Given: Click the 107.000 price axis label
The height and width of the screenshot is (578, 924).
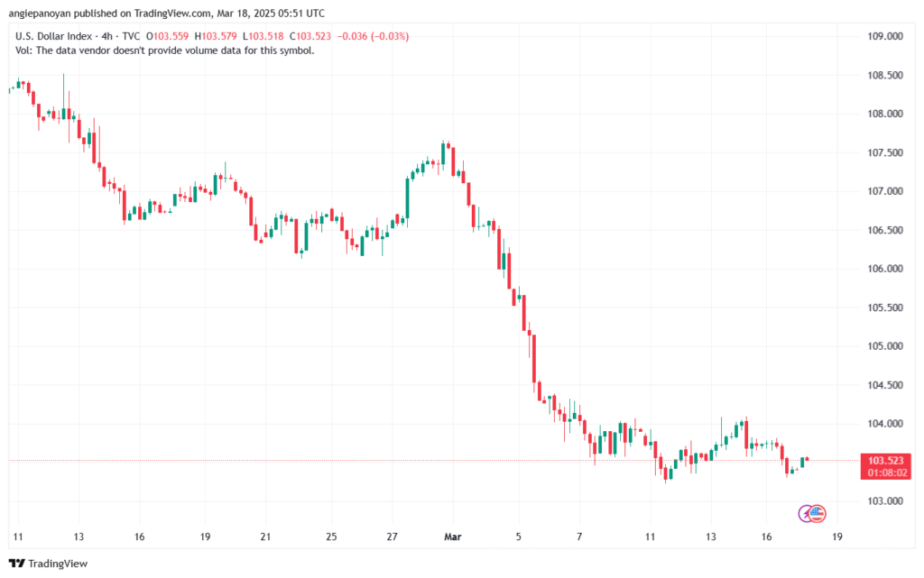Looking at the screenshot, I should pos(884,191).
